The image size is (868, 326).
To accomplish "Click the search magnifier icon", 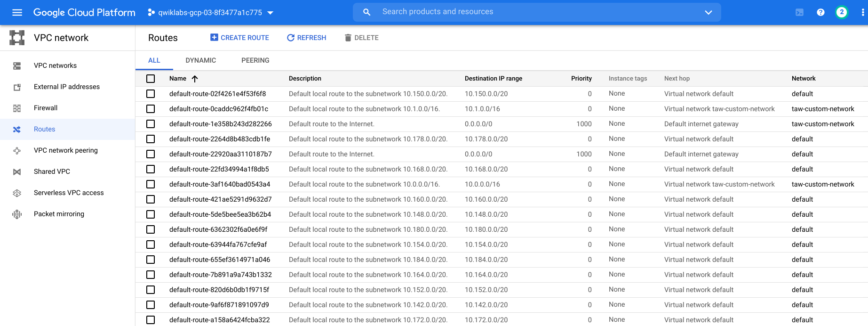I will tap(367, 12).
